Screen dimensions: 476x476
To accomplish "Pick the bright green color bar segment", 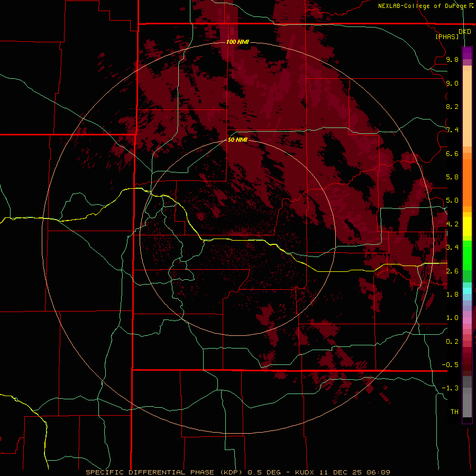I will 467,255.
